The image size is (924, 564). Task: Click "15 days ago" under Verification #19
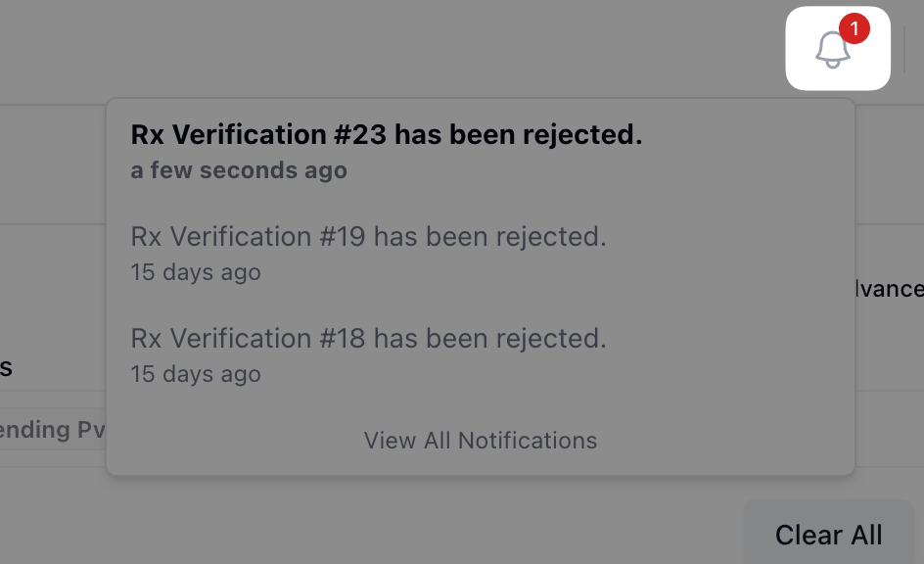[x=196, y=272]
